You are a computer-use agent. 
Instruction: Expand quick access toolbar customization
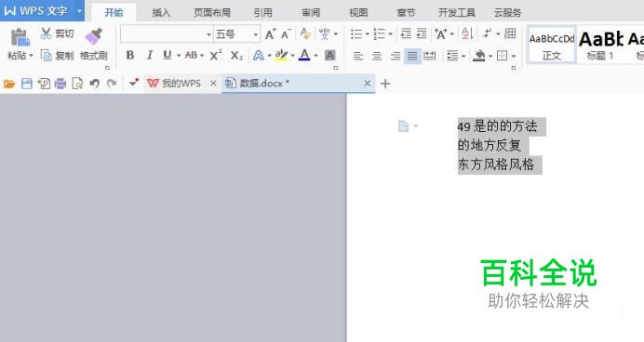click(133, 84)
